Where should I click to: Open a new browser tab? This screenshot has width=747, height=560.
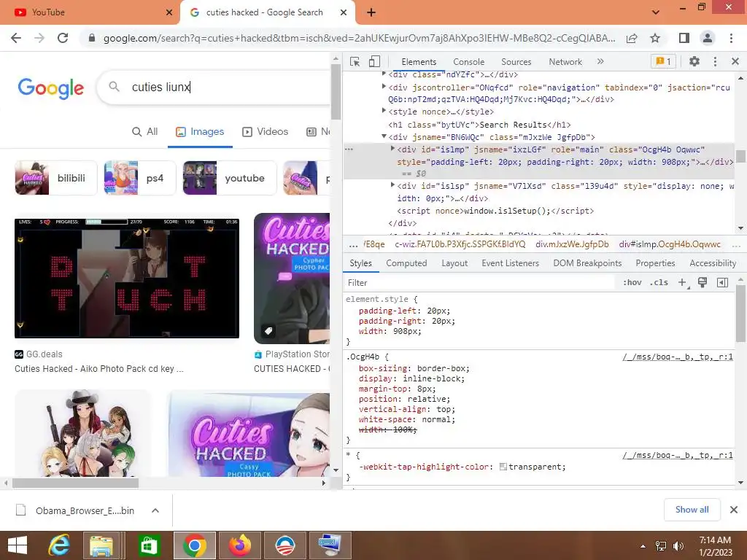point(371,13)
